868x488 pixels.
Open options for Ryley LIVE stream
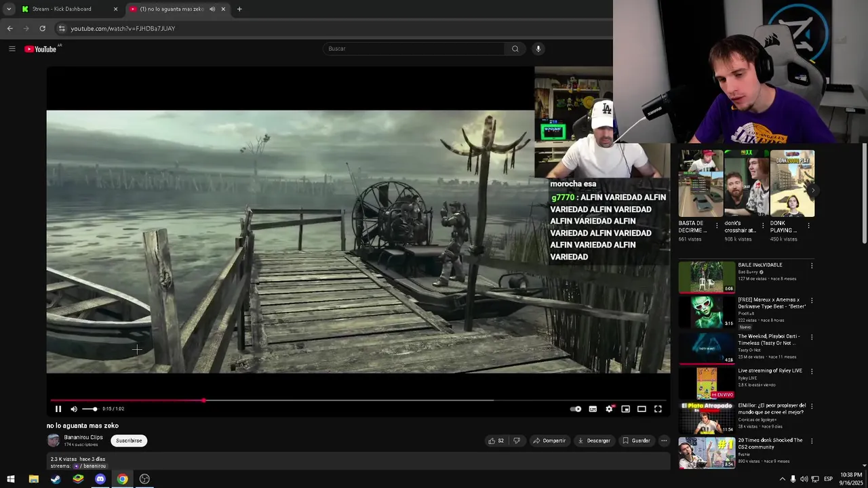[812, 371]
